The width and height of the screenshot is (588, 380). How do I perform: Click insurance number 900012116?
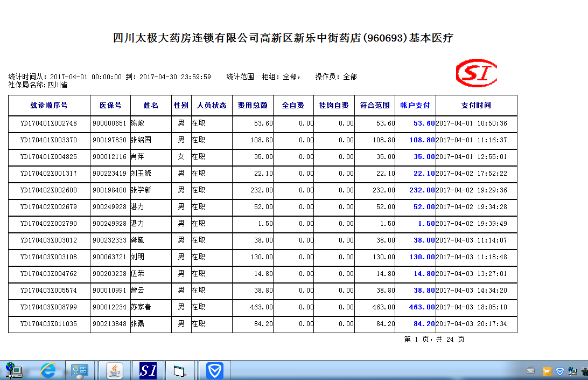pos(109,157)
